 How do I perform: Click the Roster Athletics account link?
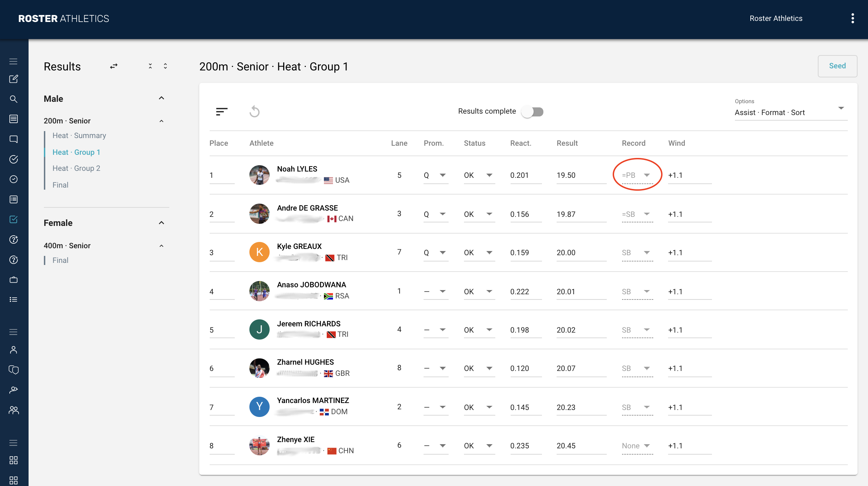coord(776,18)
